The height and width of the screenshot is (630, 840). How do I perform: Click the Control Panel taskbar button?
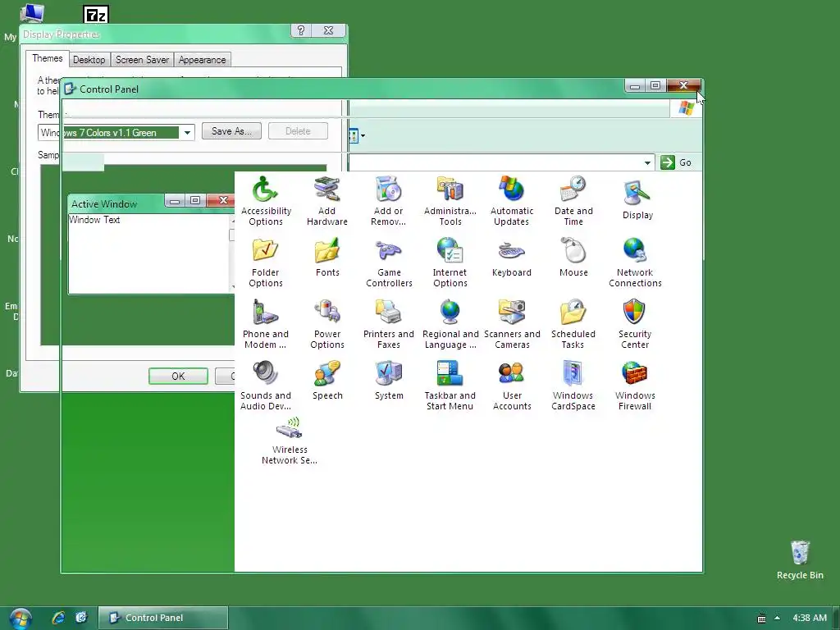[163, 618]
